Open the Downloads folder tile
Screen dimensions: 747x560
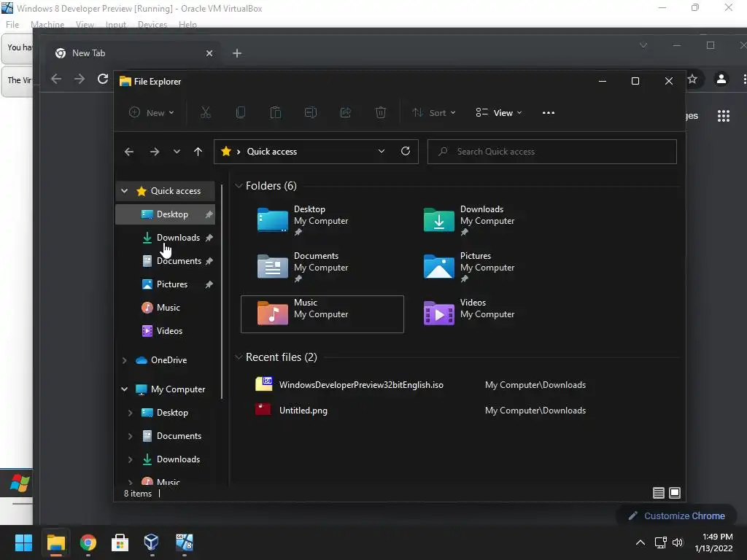point(488,220)
